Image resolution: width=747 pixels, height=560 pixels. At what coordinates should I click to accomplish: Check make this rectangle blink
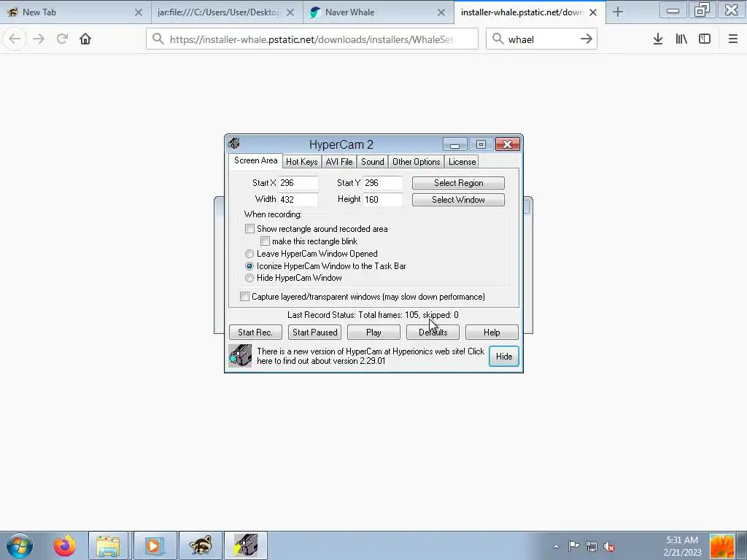coord(266,241)
